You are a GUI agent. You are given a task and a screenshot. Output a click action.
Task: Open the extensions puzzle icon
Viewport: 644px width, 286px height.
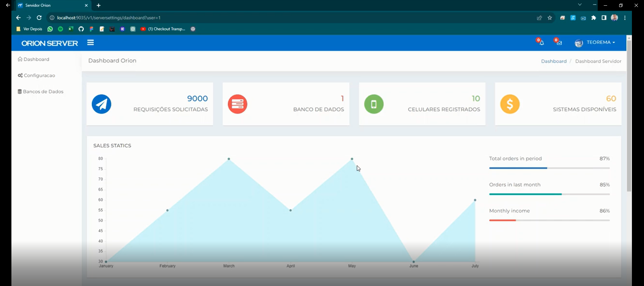pos(594,18)
